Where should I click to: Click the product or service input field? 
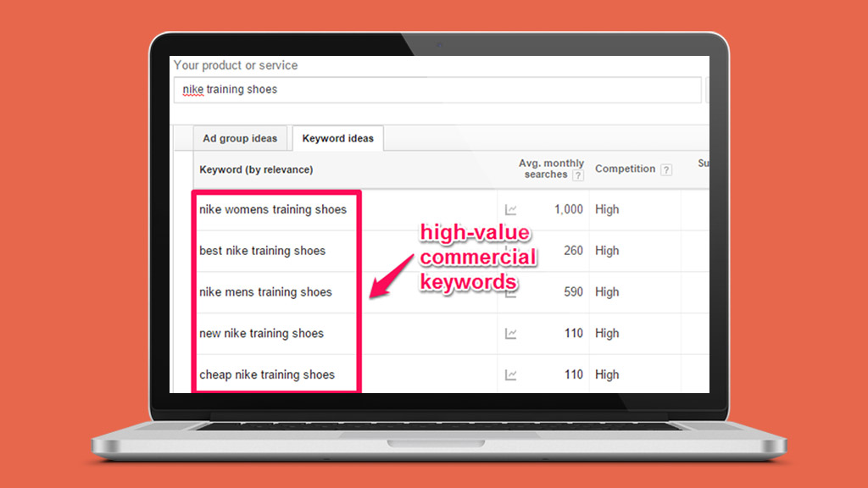pos(437,90)
